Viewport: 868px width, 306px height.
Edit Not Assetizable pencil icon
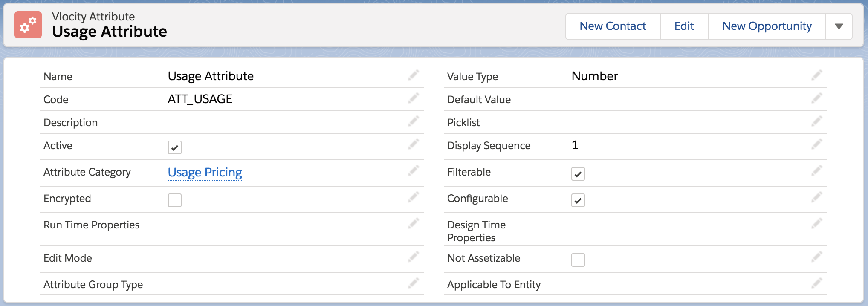816,257
